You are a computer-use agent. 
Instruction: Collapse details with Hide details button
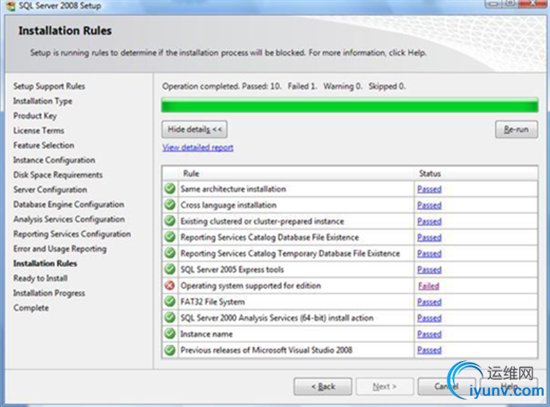tap(194, 129)
